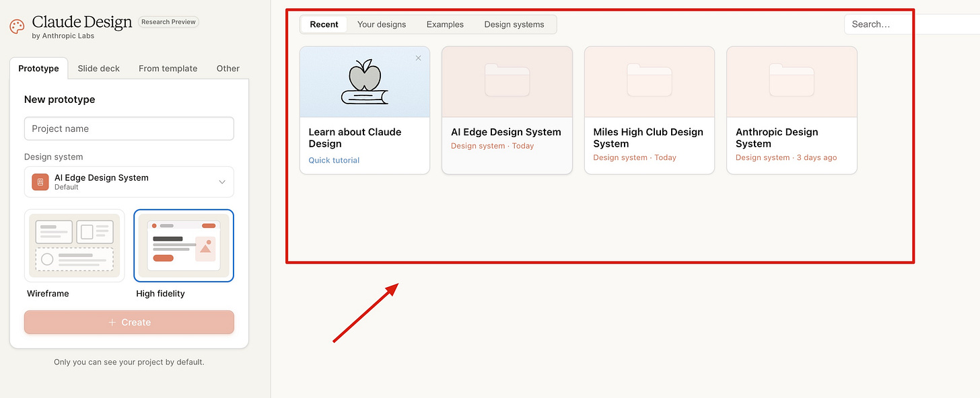Click the 'Anthropic Design System' card title

click(x=777, y=138)
